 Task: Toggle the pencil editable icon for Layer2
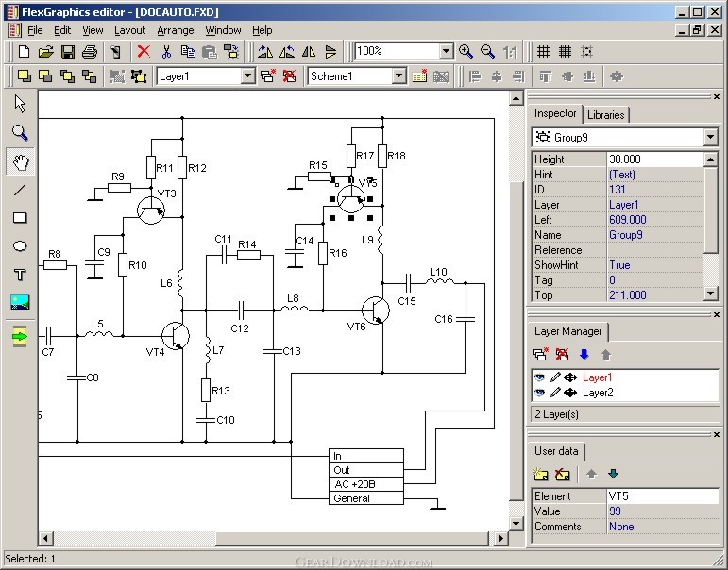pos(555,393)
